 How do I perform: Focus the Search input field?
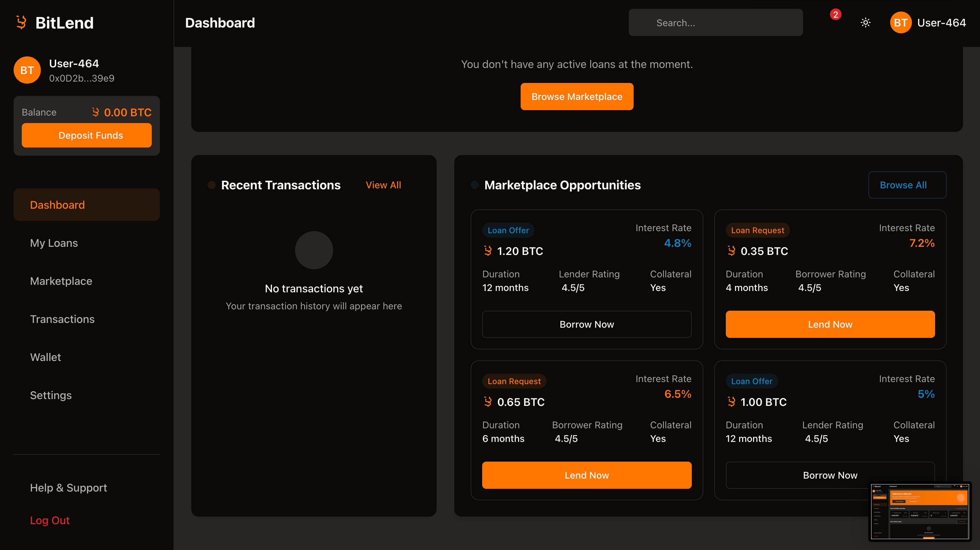715,23
